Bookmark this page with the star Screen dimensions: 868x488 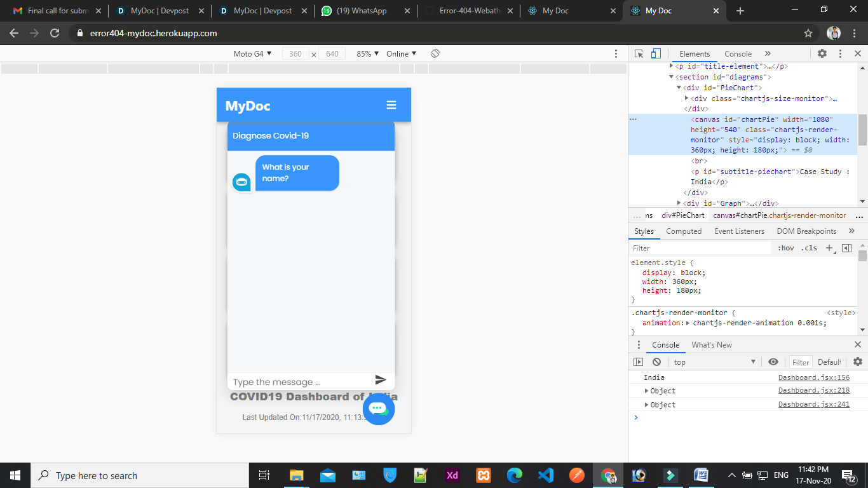pyautogui.click(x=808, y=33)
